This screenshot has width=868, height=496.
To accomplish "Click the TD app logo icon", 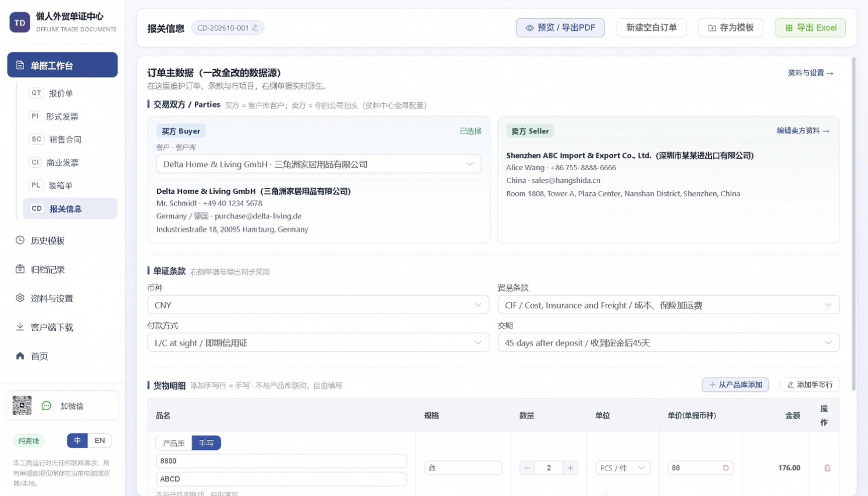I will [20, 23].
